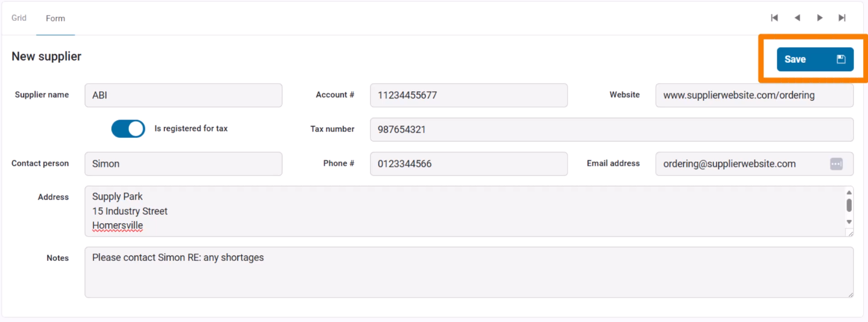The height and width of the screenshot is (322, 868).
Task: Focus the Phone # field
Action: 468,164
